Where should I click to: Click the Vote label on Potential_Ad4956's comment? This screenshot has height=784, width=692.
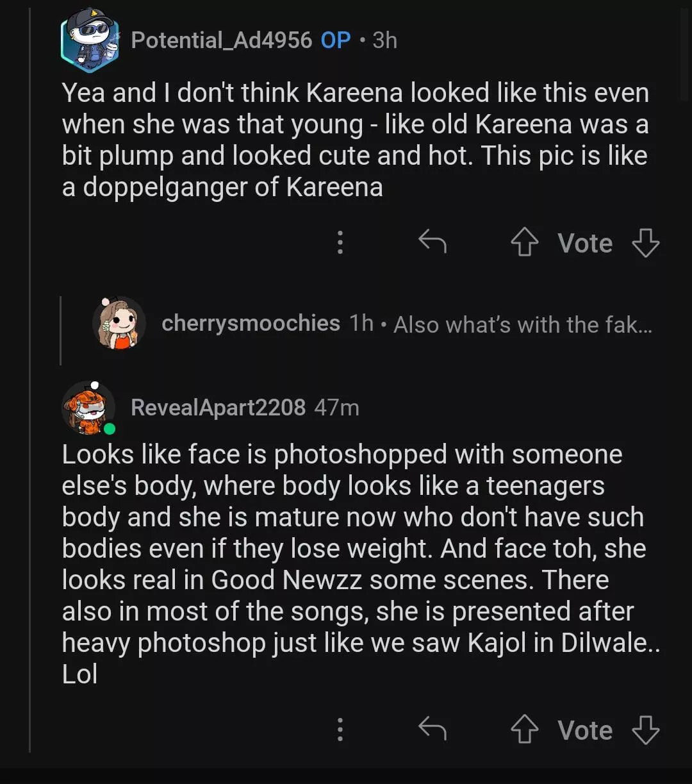coord(585,244)
